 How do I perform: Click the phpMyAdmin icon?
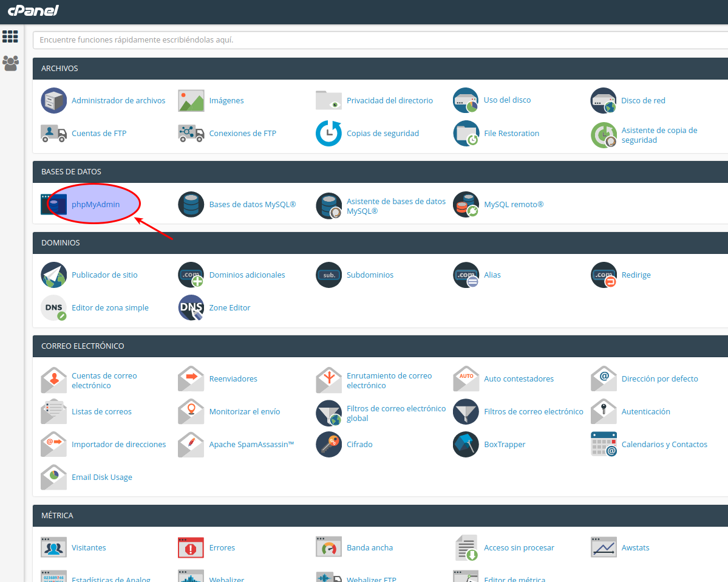(x=53, y=205)
